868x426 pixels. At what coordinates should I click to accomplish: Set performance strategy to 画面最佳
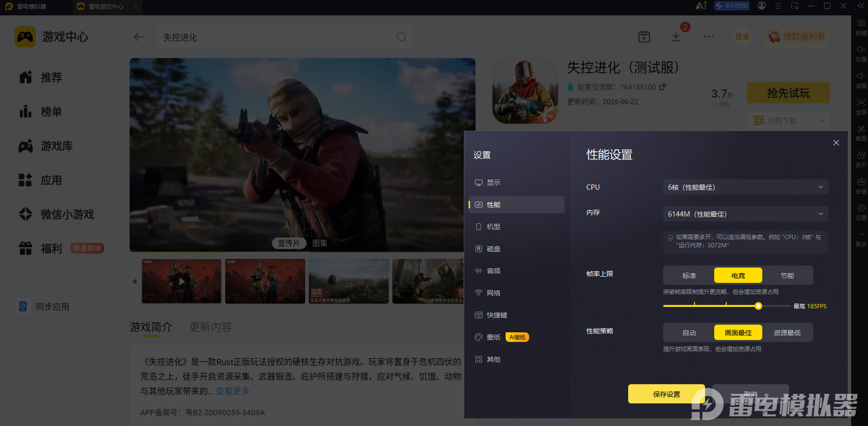click(x=738, y=333)
